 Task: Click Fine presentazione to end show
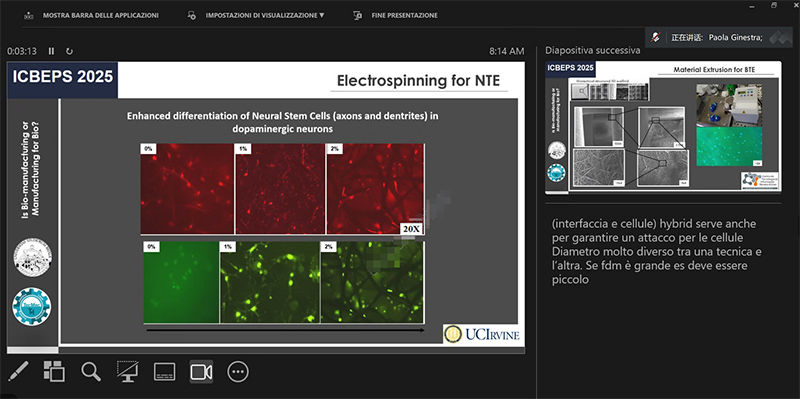coord(405,15)
